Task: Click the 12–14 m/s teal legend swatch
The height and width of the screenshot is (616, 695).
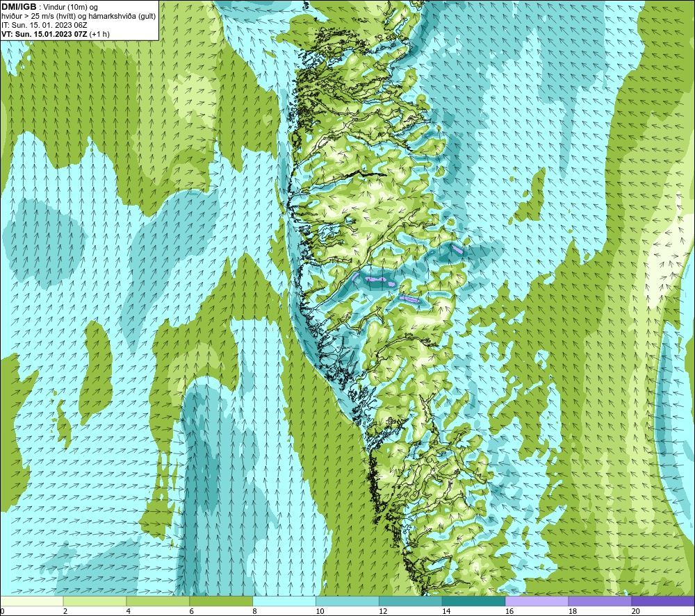Action: (x=411, y=601)
